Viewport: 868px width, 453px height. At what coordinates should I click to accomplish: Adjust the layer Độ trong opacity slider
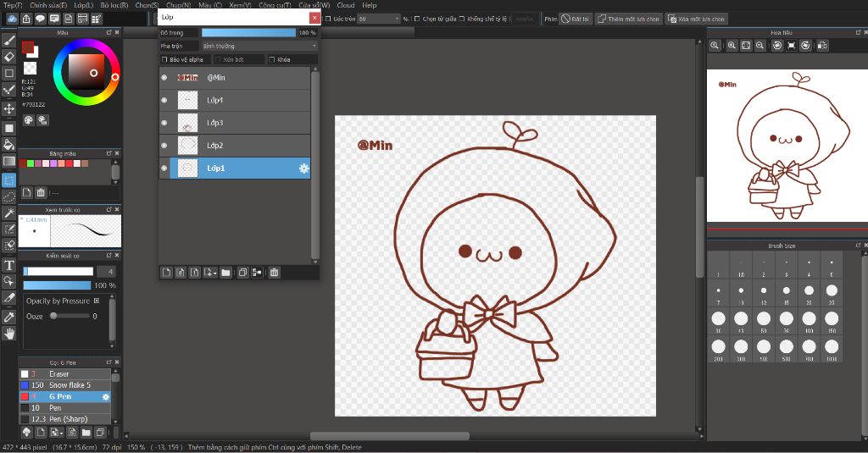pos(248,33)
